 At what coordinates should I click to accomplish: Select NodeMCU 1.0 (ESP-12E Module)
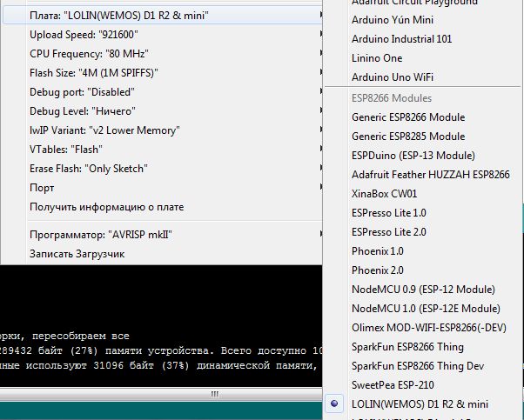click(x=423, y=309)
